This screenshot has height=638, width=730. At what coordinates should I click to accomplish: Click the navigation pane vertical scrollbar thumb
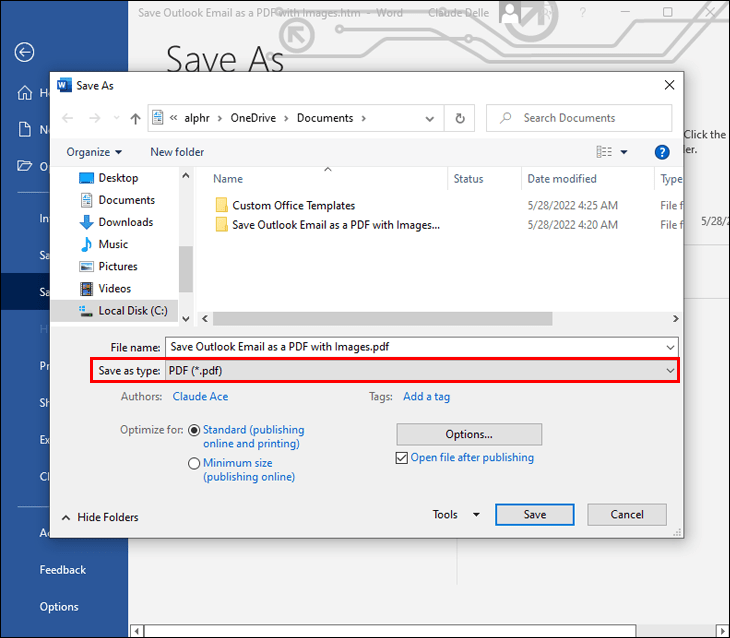pyautogui.click(x=186, y=269)
